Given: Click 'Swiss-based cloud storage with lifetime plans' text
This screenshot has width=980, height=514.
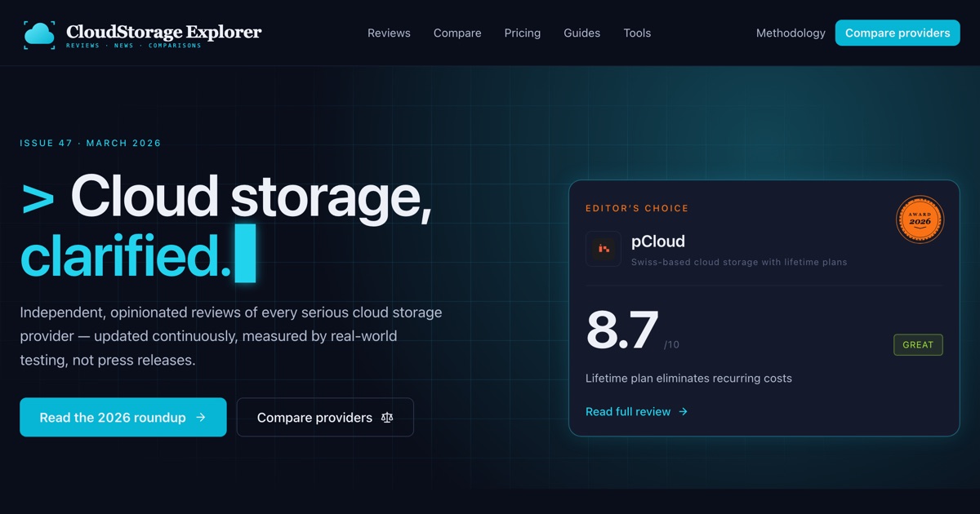Looking at the screenshot, I should 739,262.
